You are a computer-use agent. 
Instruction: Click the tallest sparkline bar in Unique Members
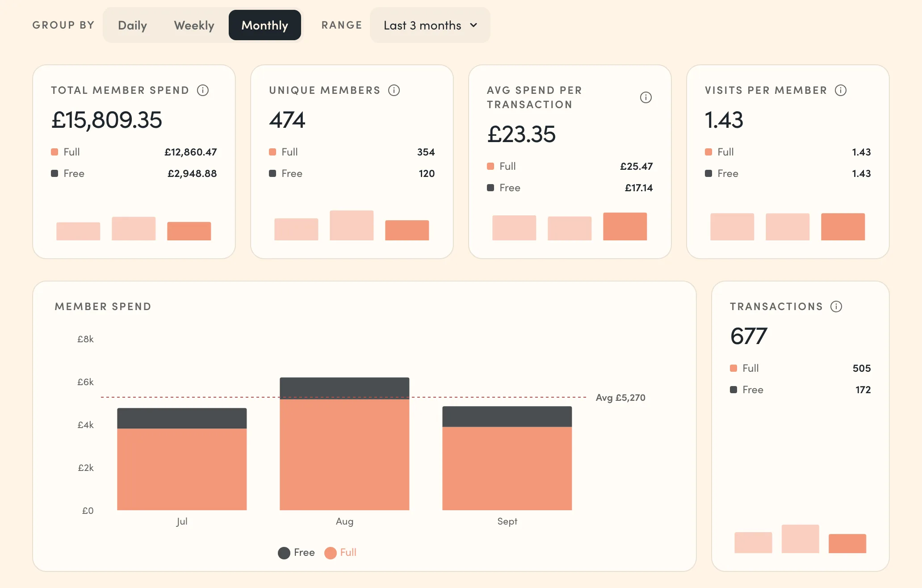pyautogui.click(x=352, y=225)
